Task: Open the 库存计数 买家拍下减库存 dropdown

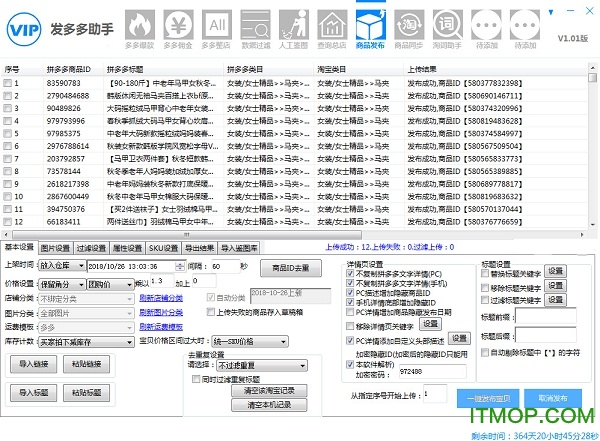Action: click(86, 342)
